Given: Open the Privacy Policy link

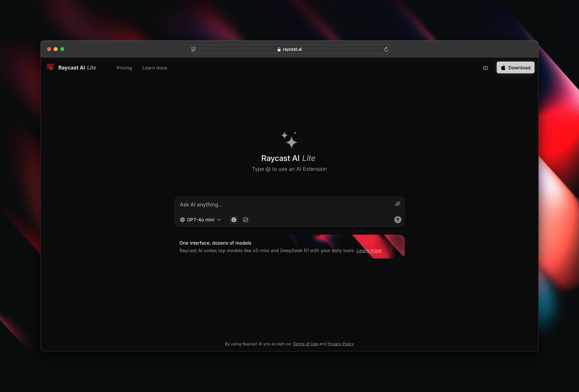Looking at the screenshot, I should [x=340, y=344].
